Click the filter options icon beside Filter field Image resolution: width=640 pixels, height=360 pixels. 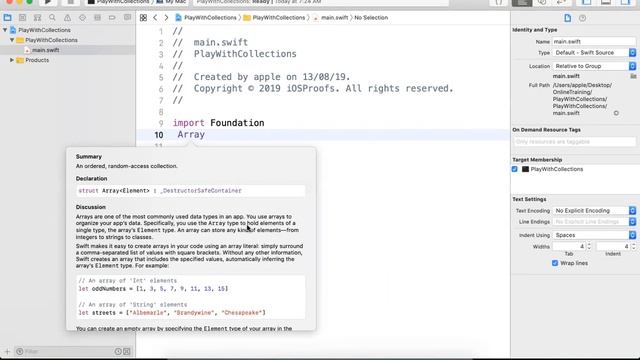pos(20,351)
